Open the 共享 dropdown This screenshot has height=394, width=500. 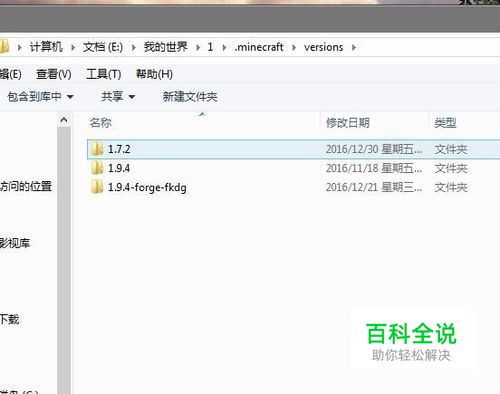tap(118, 97)
